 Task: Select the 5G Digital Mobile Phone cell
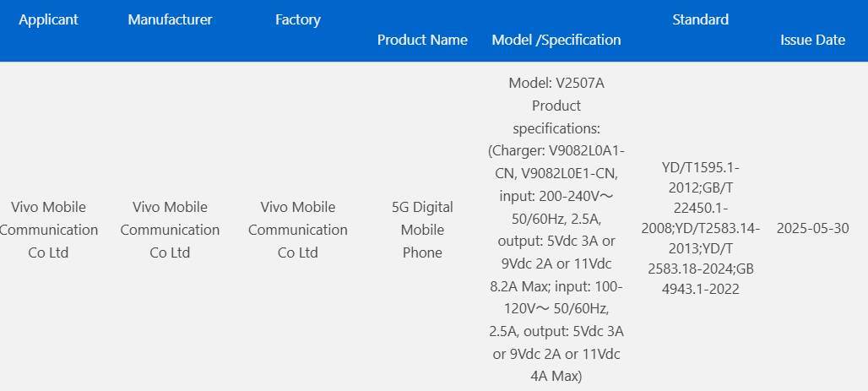pyautogui.click(x=422, y=230)
